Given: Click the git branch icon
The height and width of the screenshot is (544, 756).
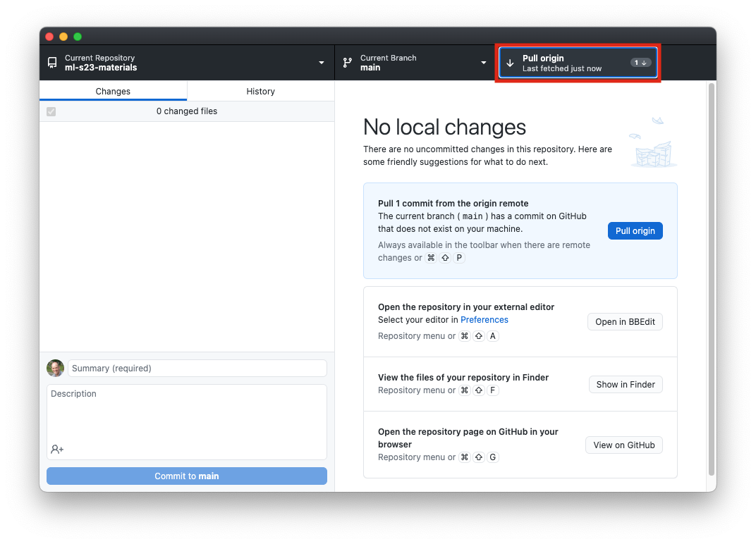Looking at the screenshot, I should click(x=348, y=63).
